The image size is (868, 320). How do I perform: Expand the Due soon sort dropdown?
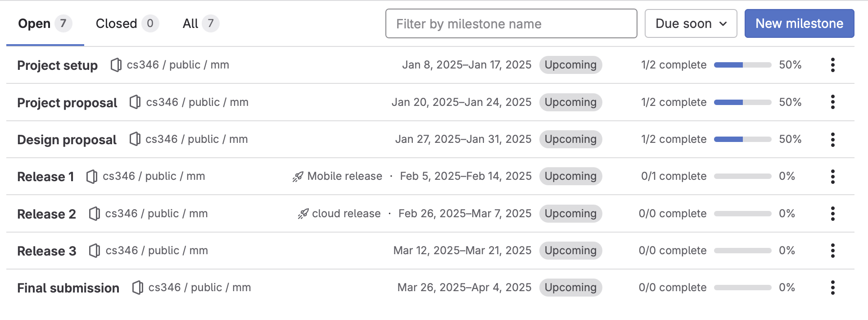coord(690,23)
